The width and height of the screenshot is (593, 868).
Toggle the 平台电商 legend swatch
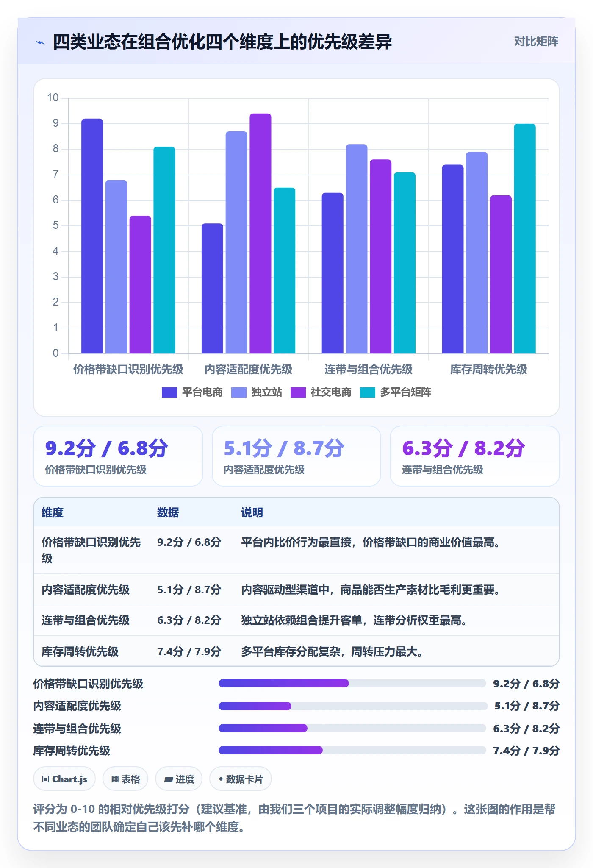coord(169,392)
